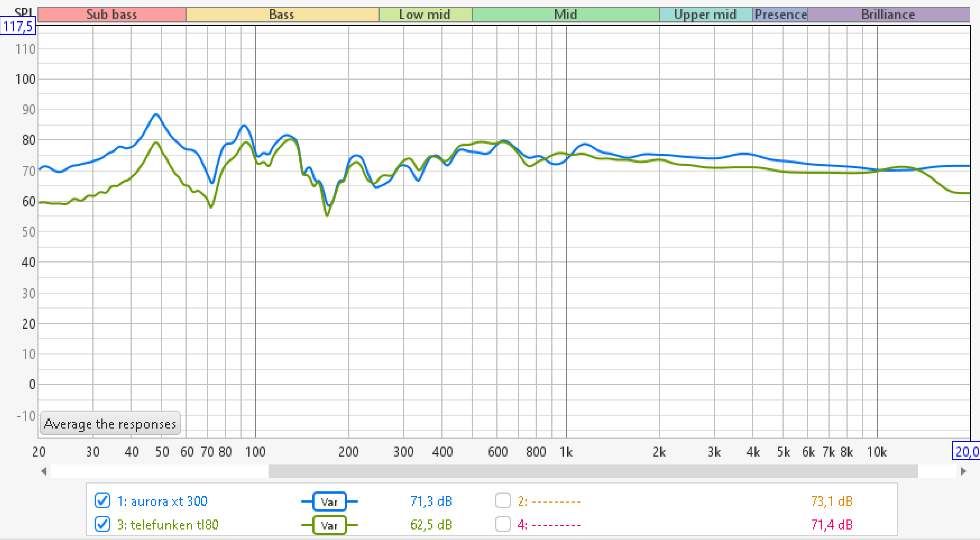Click the 20,0 frequency limit field
The image size is (980, 540).
[966, 451]
